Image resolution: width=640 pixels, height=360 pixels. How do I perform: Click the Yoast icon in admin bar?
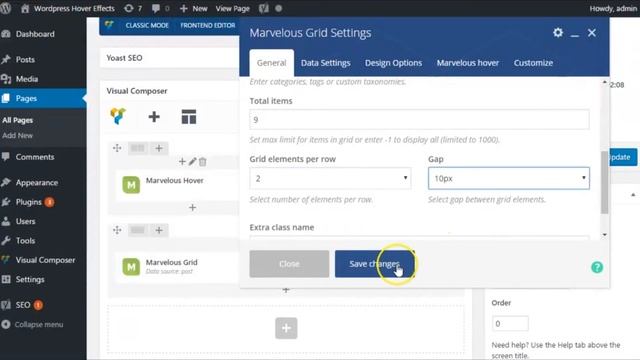pos(264,8)
